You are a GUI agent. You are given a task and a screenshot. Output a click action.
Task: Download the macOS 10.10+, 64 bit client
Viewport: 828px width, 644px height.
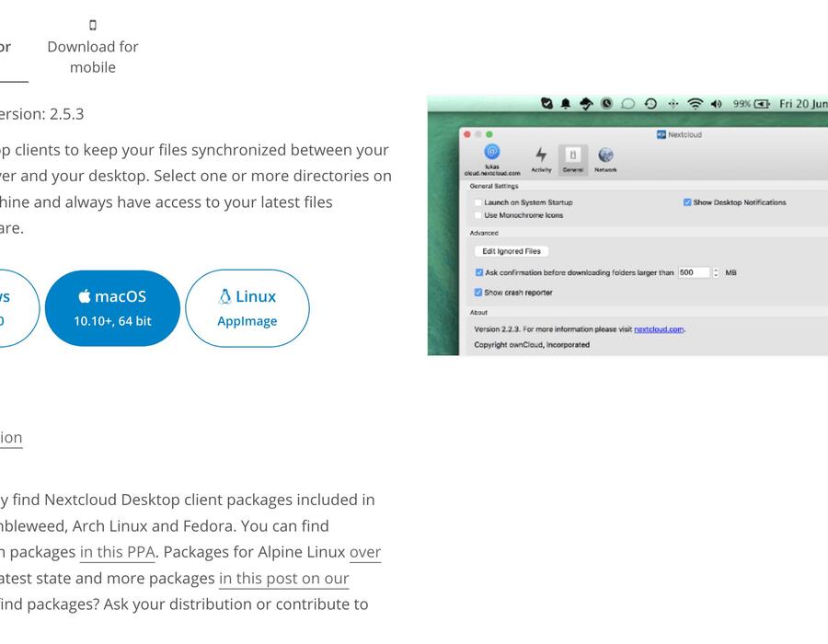click(x=112, y=308)
